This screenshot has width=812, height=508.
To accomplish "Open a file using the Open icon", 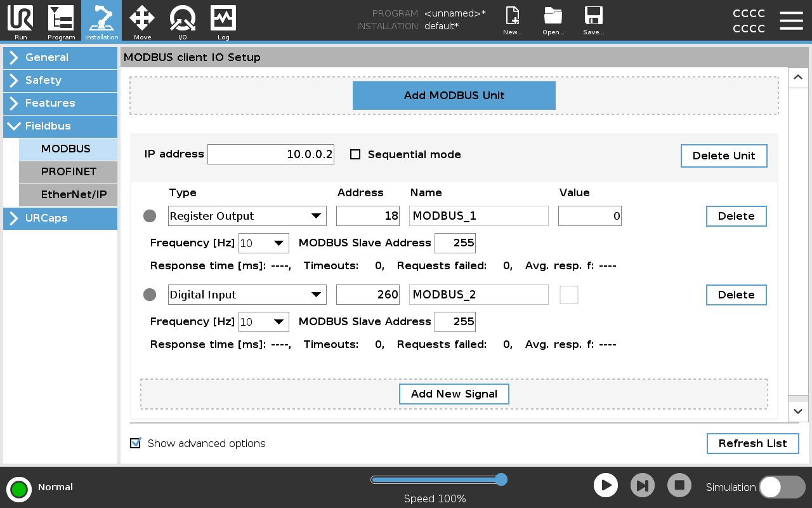I will point(553,20).
